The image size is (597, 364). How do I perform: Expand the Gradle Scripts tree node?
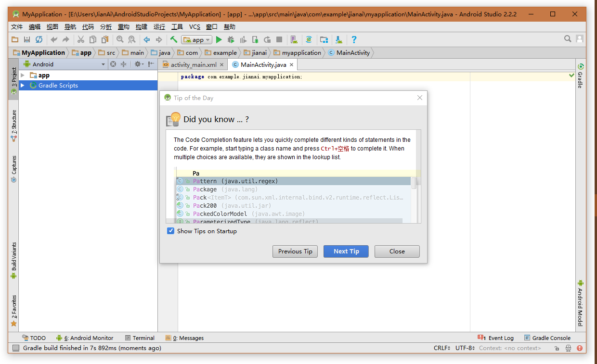pyautogui.click(x=23, y=86)
